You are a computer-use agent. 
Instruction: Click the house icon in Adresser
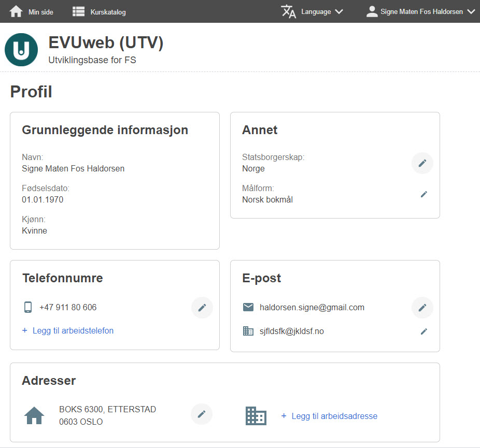[34, 415]
